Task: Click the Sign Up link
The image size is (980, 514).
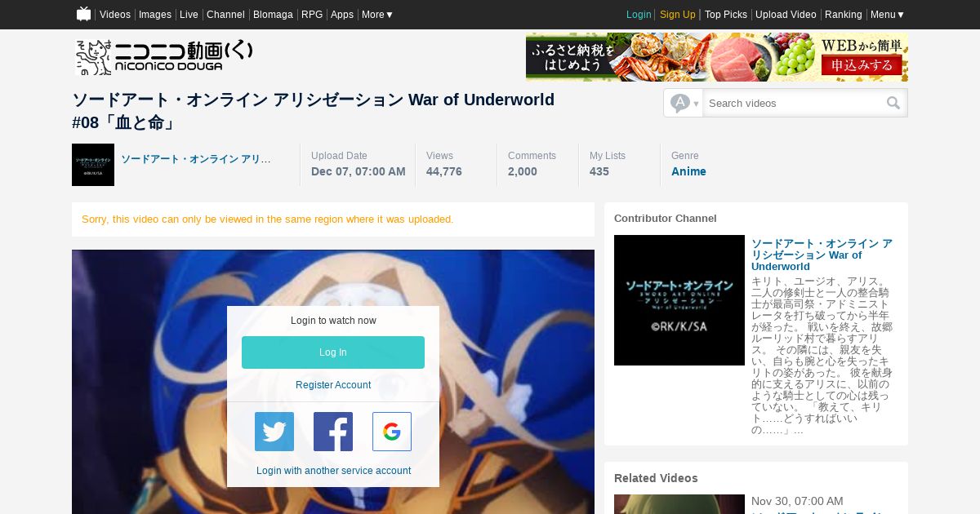Action: click(678, 15)
